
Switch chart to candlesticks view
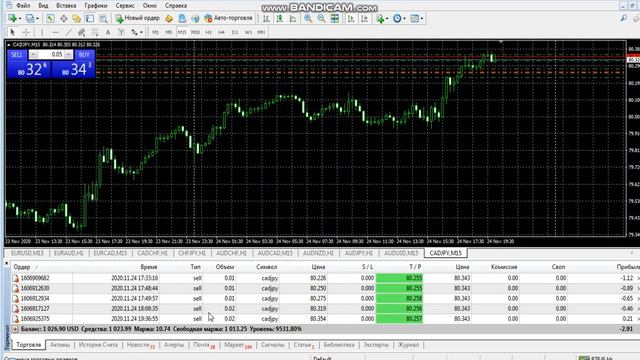[280, 18]
